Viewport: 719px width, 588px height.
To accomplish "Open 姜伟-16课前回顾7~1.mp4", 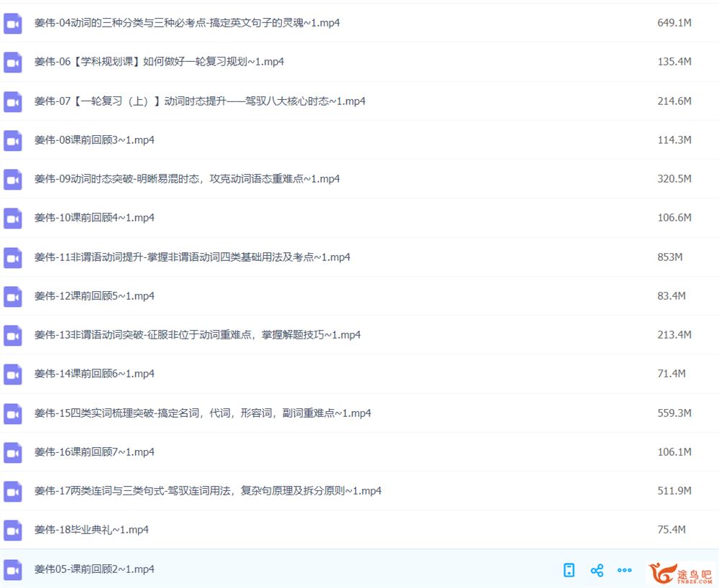I will click(94, 452).
